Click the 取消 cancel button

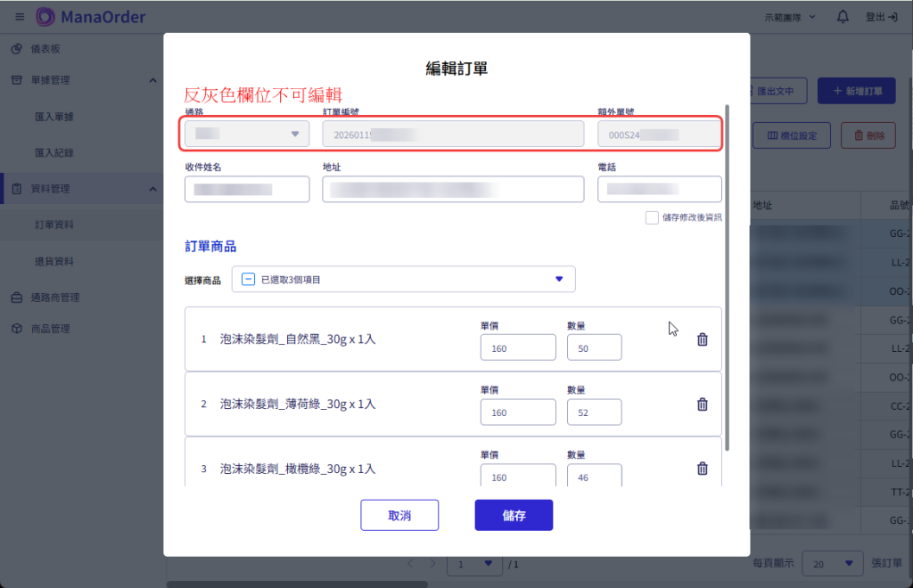(399, 515)
